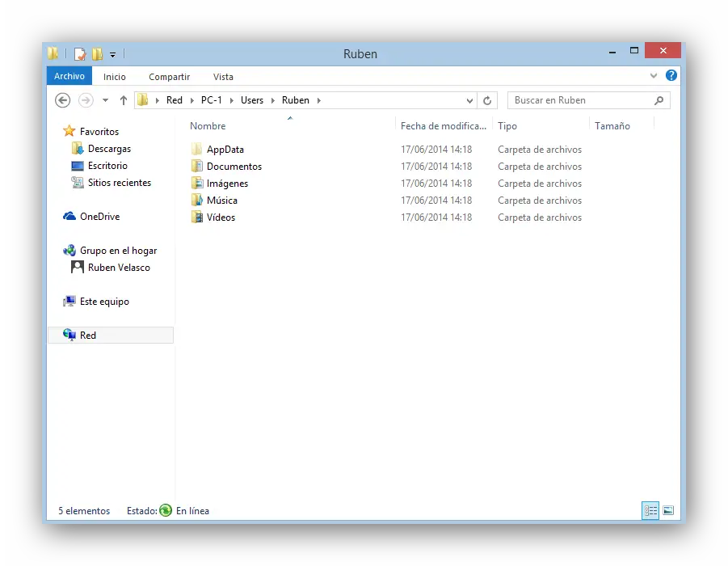Go back with the Back arrow button
Screen dimensions: 728x566
point(63,100)
